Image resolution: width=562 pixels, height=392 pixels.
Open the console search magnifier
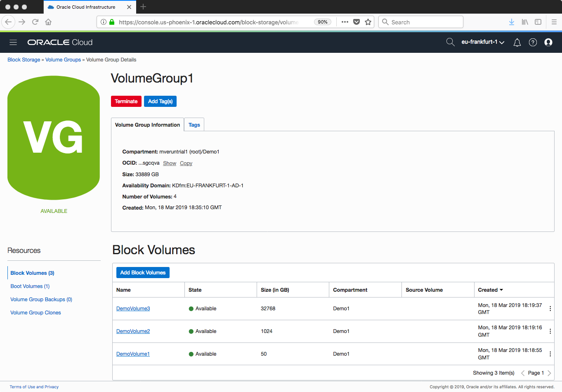pyautogui.click(x=450, y=42)
